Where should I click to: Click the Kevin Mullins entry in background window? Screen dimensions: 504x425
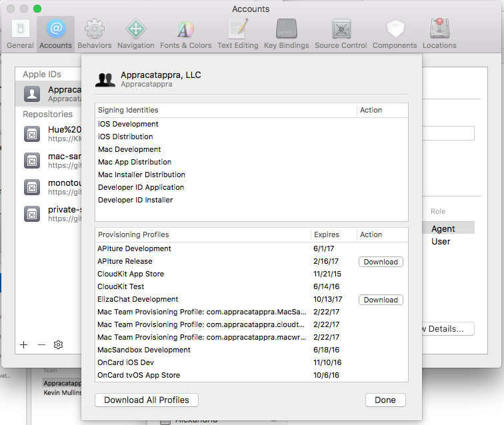pos(63,392)
